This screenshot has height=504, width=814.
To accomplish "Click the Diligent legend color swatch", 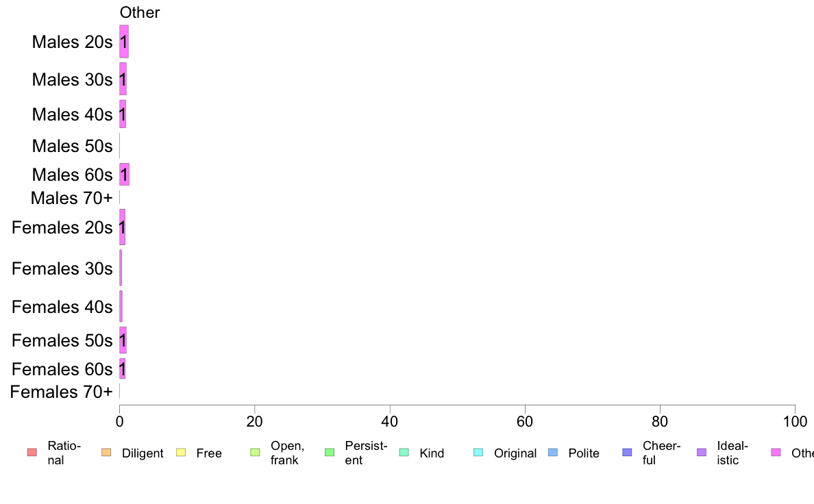I will pyautogui.click(x=106, y=453).
